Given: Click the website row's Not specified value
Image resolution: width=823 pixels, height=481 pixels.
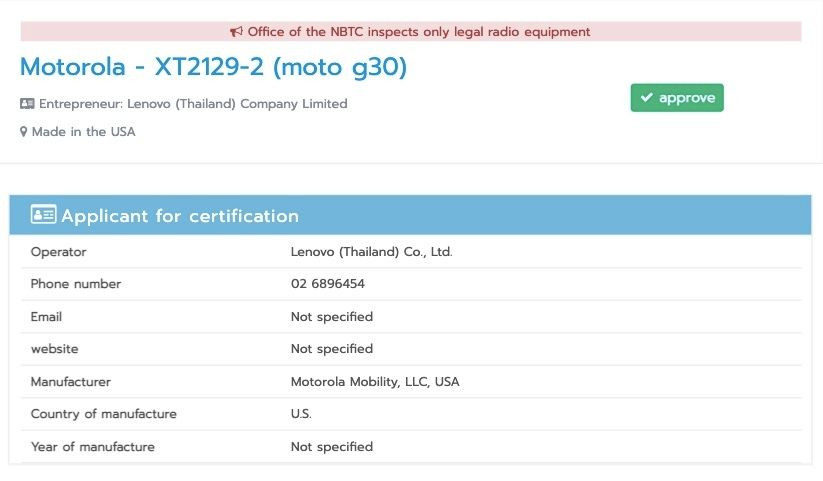Looking at the screenshot, I should coord(331,349).
